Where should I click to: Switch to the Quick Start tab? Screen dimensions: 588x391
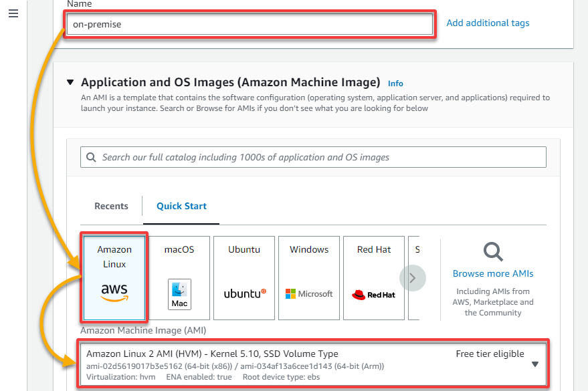[x=181, y=206]
